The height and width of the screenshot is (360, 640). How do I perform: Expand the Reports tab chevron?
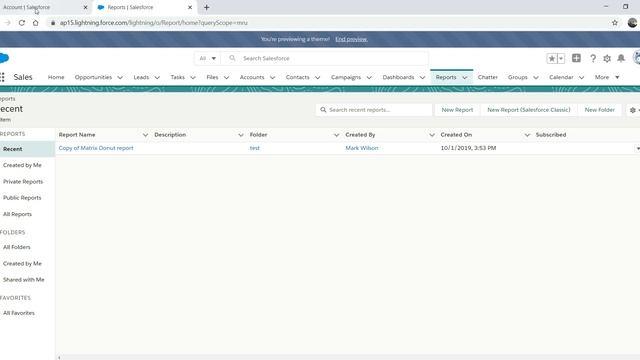[464, 78]
